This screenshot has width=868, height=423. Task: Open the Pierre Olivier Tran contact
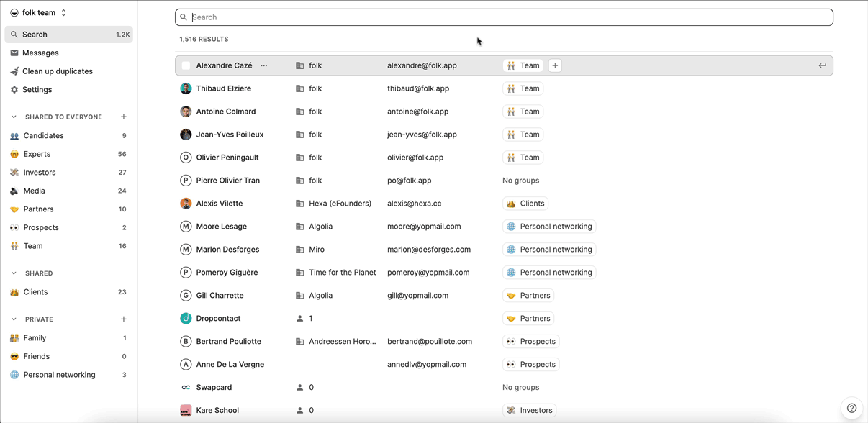[230, 181]
